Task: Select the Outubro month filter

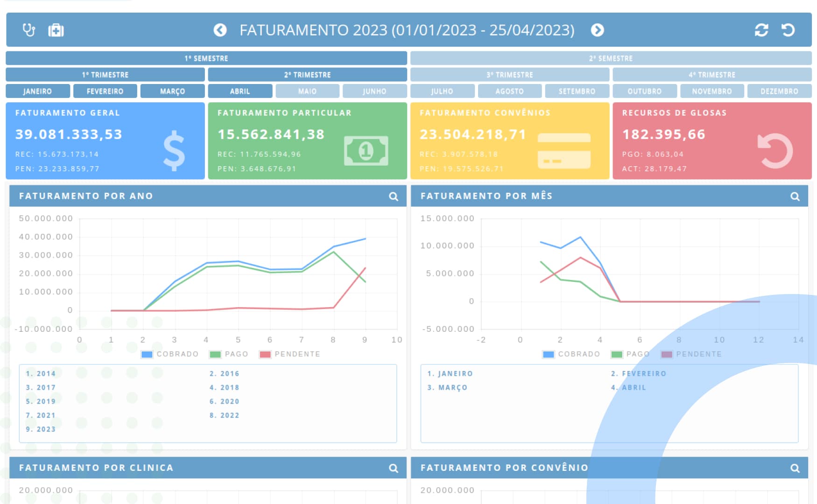Action: click(645, 91)
